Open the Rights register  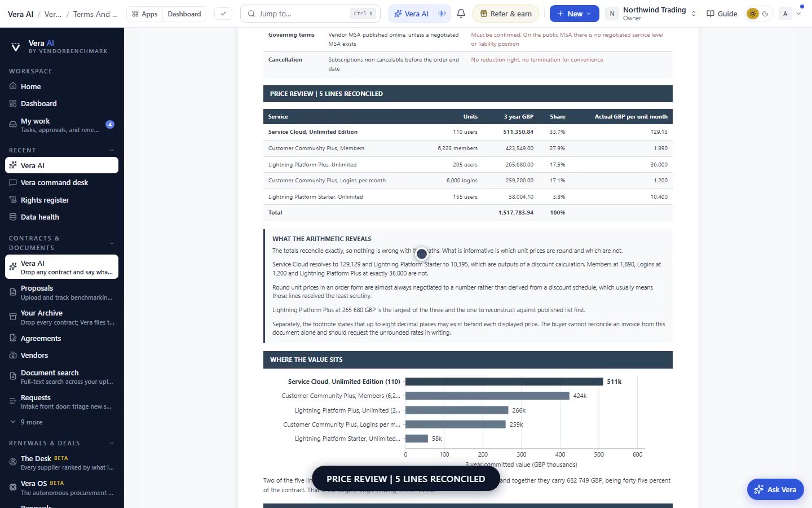tap(62, 200)
